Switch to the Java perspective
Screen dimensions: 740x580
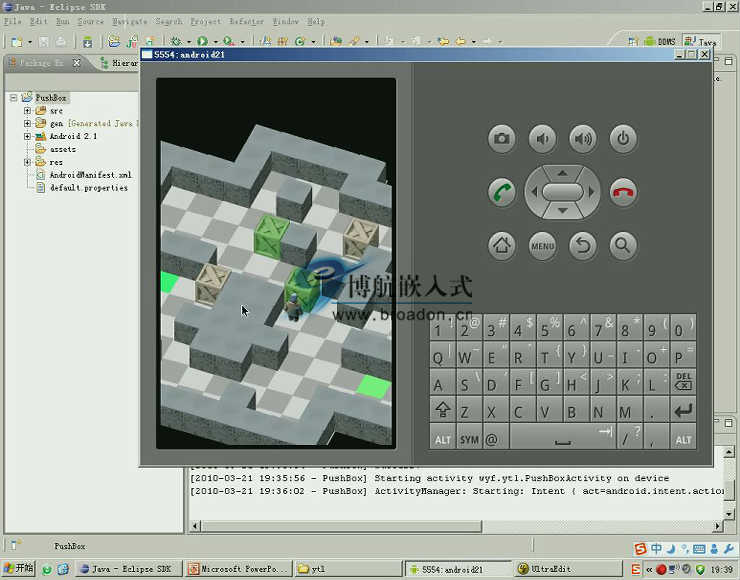tap(701, 42)
